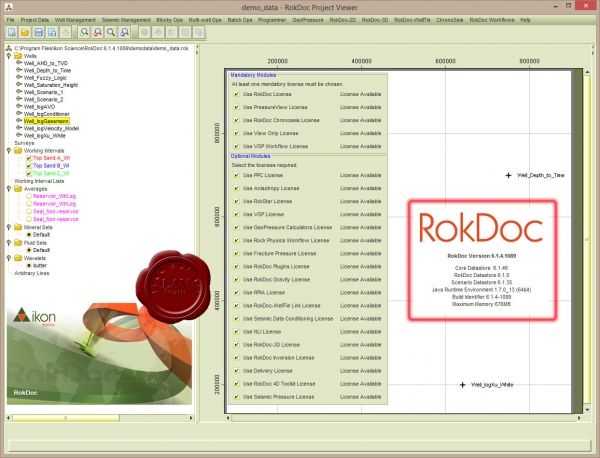Collapse the Fluid Sets node
600x458 pixels.
click(9, 243)
